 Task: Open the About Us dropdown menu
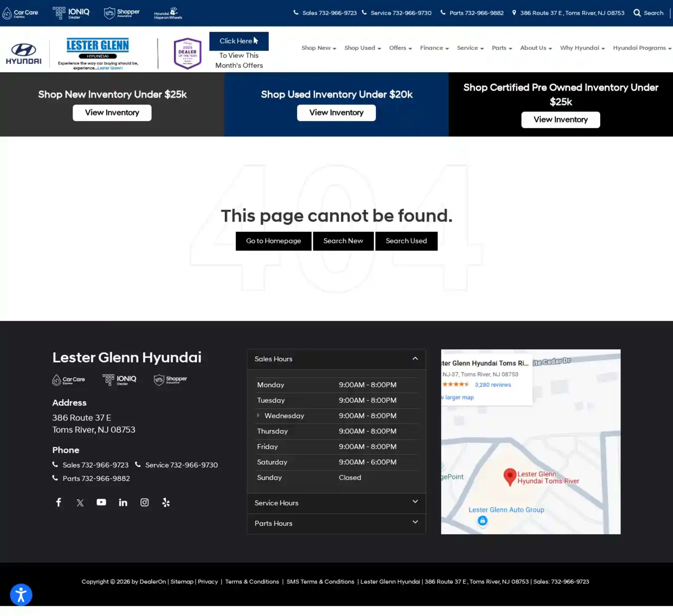point(536,48)
